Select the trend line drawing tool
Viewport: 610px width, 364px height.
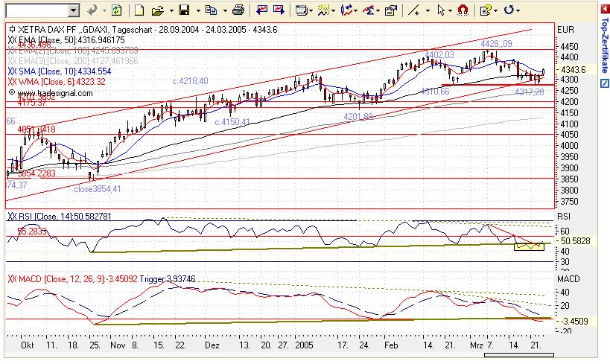pyautogui.click(x=413, y=10)
